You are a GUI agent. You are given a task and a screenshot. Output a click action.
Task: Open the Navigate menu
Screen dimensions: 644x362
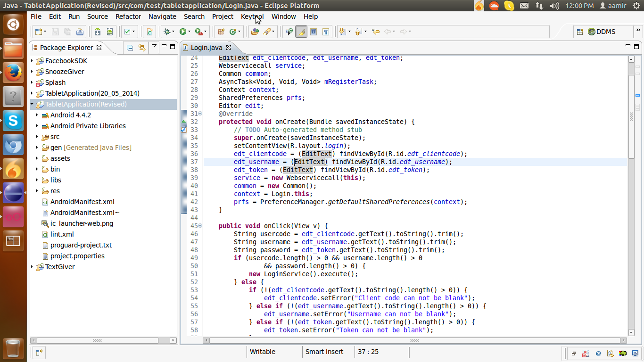tap(162, 16)
